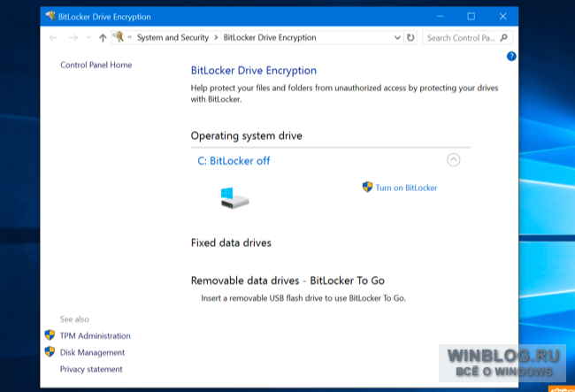
Task: Open Disk Management
Action: (x=92, y=353)
